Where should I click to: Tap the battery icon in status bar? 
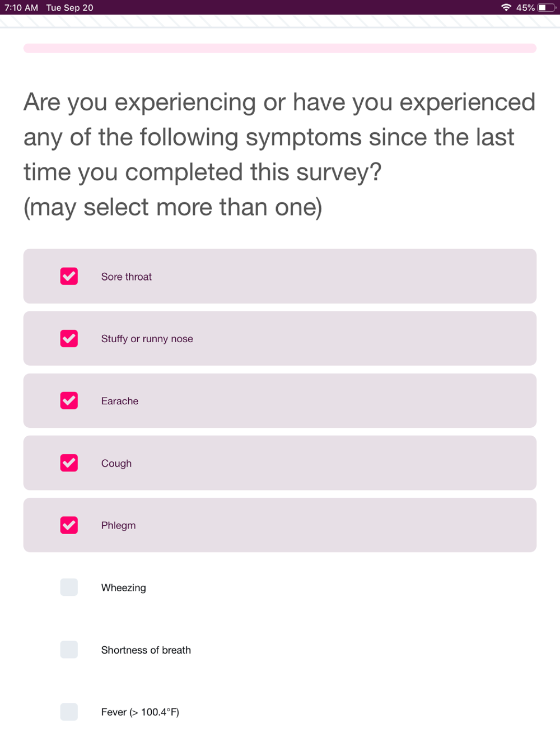(546, 7)
